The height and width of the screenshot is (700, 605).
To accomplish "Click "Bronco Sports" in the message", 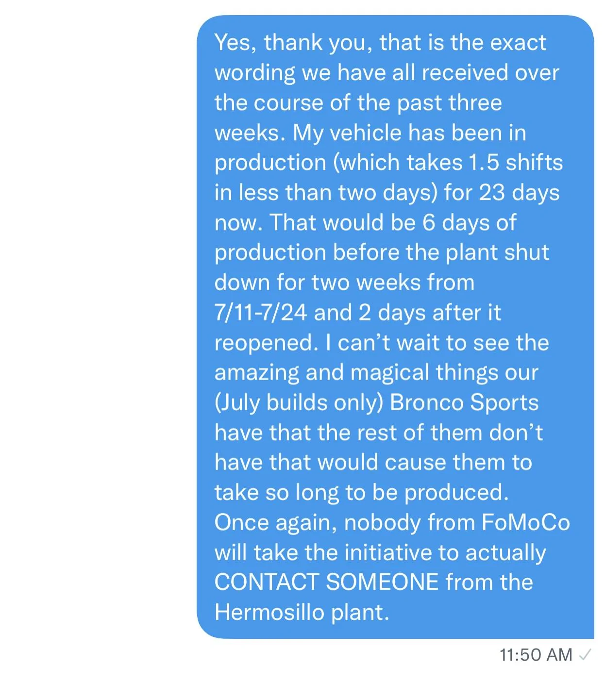I will coord(464,402).
